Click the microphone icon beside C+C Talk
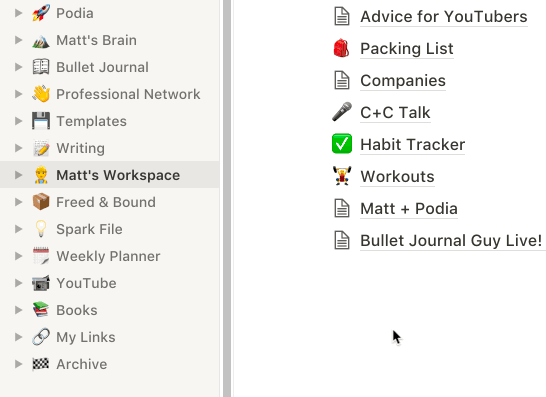546x397 pixels. (x=342, y=112)
